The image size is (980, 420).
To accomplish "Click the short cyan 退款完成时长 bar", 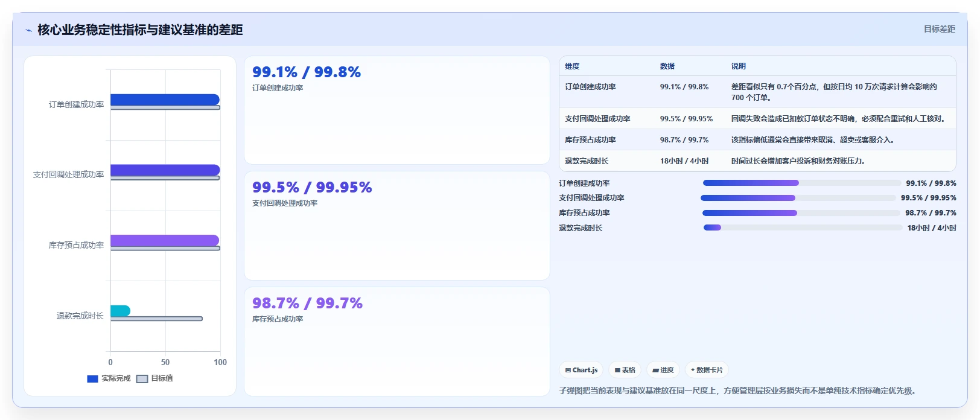I will tap(120, 311).
